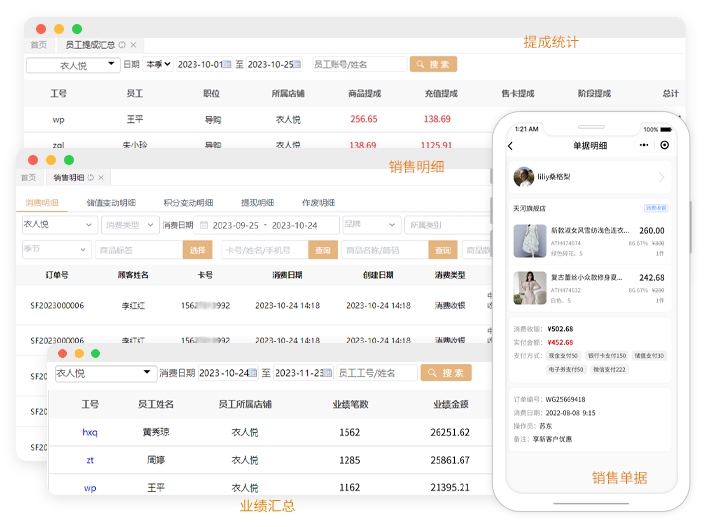Tap the back arrow in 单据明细
Viewport: 704px width, 527px height.
[x=511, y=146]
